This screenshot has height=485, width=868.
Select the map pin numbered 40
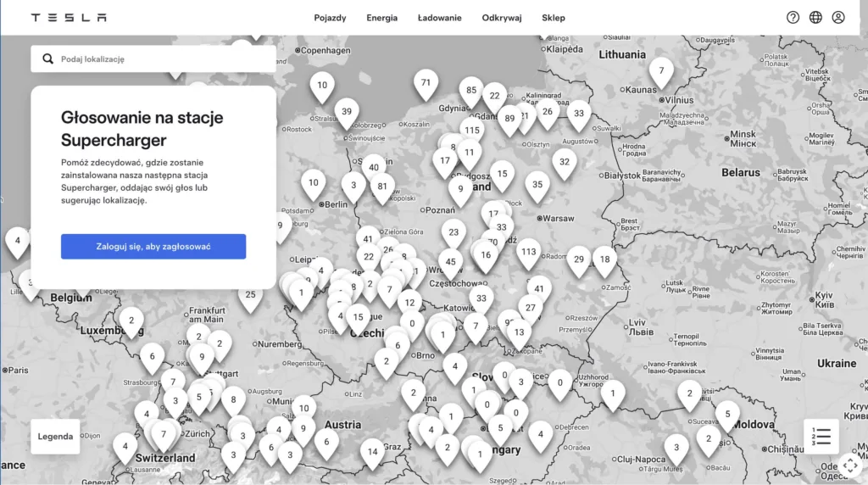coord(374,170)
